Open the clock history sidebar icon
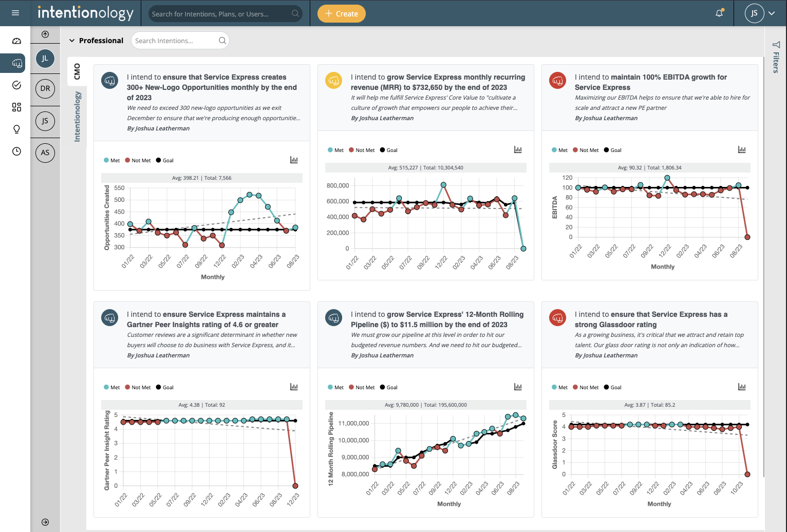Image resolution: width=787 pixels, height=532 pixels. pyautogui.click(x=16, y=151)
